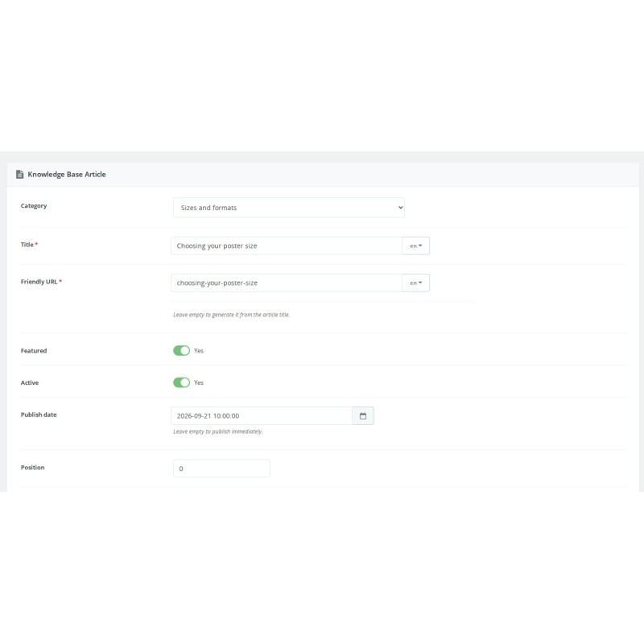Viewport: 644px width, 644px height.
Task: Click the 'Leave empty to publish immediately' hint
Action: click(217, 431)
